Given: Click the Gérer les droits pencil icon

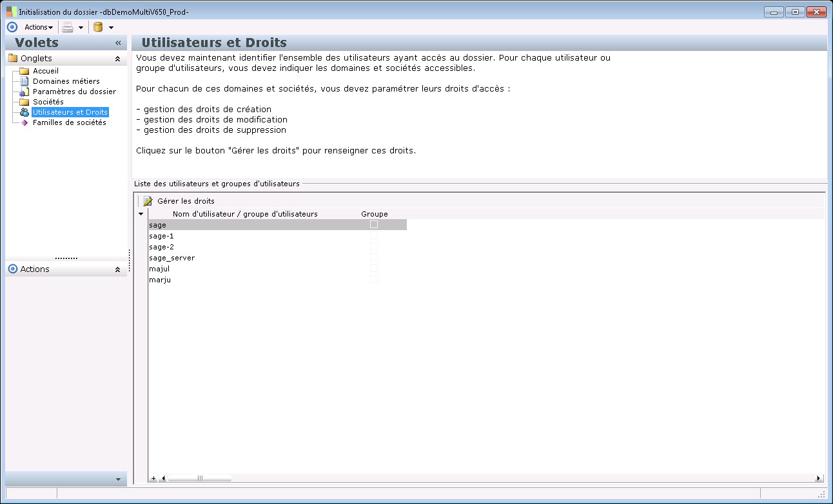Looking at the screenshot, I should pyautogui.click(x=148, y=201).
